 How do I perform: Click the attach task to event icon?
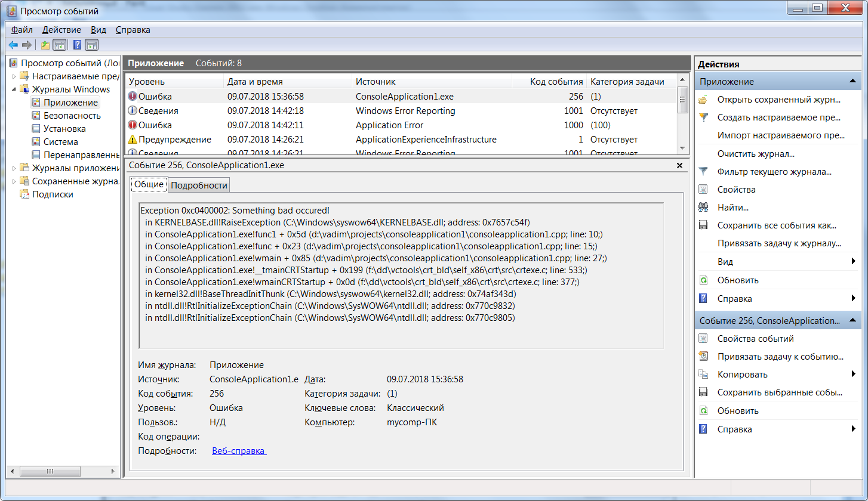tap(704, 357)
